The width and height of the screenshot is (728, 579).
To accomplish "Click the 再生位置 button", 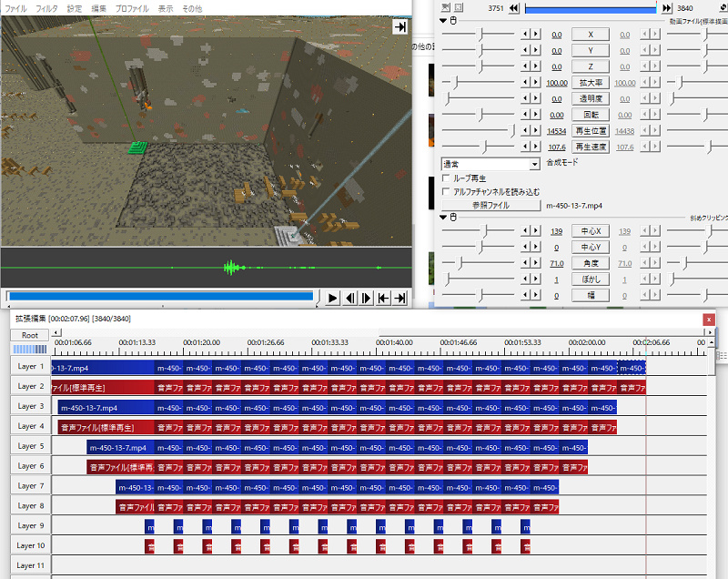I will [x=591, y=131].
